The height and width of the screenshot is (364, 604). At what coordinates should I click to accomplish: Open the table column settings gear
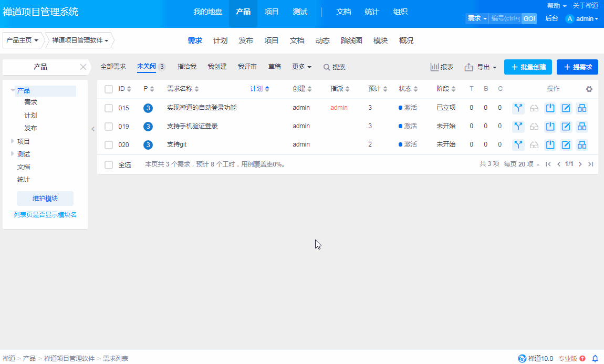[x=589, y=89]
